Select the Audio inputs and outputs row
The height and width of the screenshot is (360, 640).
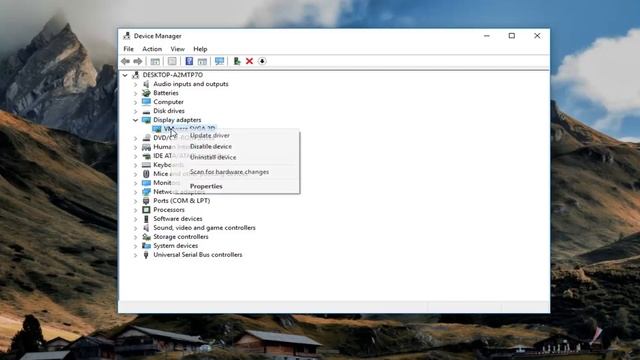[x=191, y=84]
